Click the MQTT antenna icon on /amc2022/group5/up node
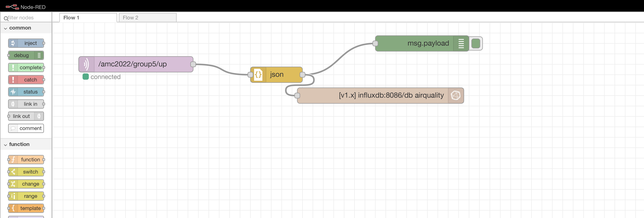The image size is (644, 218). coord(86,64)
